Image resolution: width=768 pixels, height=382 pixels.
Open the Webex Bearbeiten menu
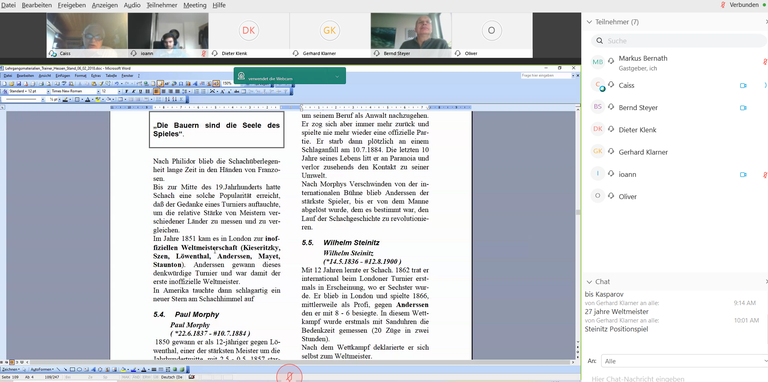37,5
